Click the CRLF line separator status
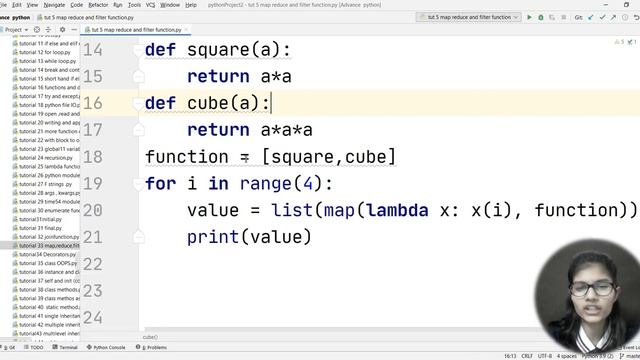The height and width of the screenshot is (360, 640). pos(527,356)
